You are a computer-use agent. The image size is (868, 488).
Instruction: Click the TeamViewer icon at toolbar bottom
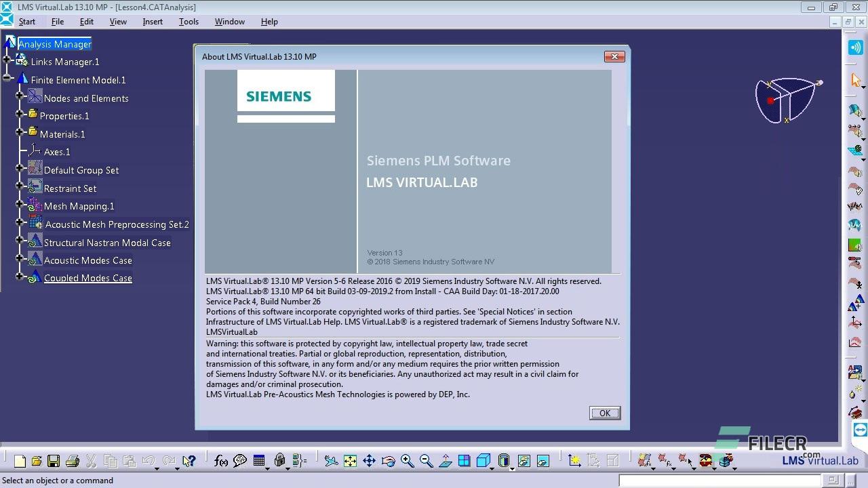(860, 430)
